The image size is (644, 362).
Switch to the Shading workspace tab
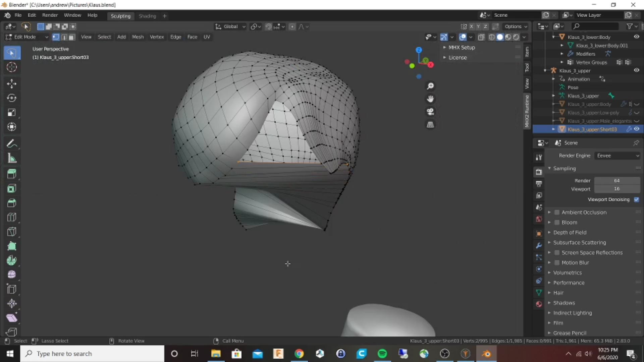[x=147, y=16]
